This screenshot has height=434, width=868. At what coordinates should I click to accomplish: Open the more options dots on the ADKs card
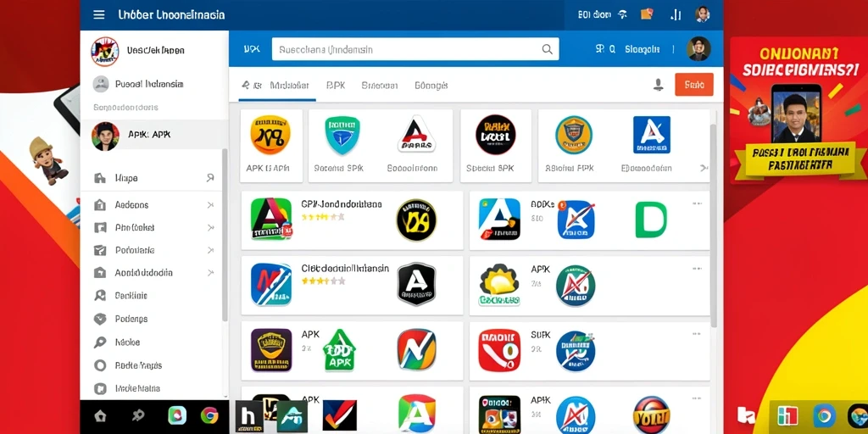(697, 203)
